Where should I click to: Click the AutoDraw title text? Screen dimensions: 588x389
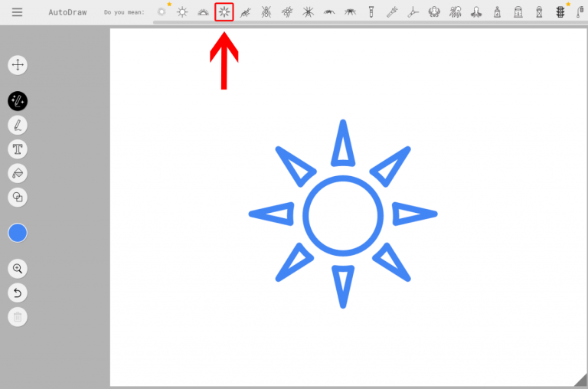67,12
